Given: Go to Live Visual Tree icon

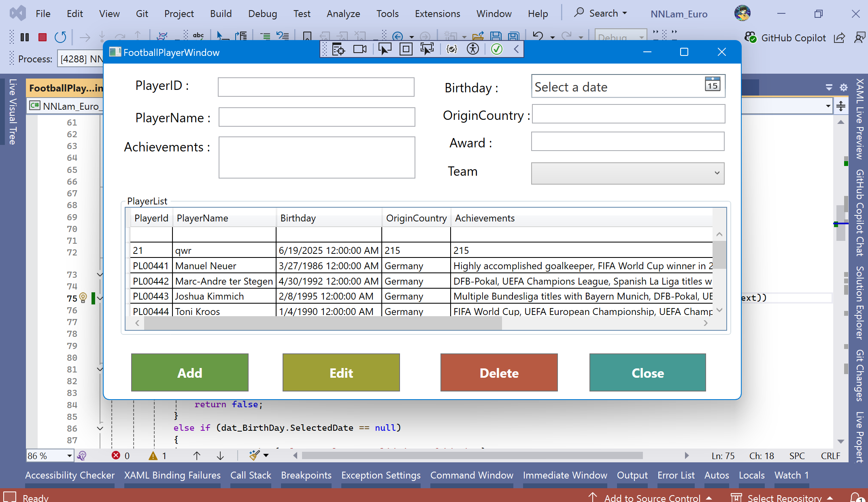Looking at the screenshot, I should [338, 49].
